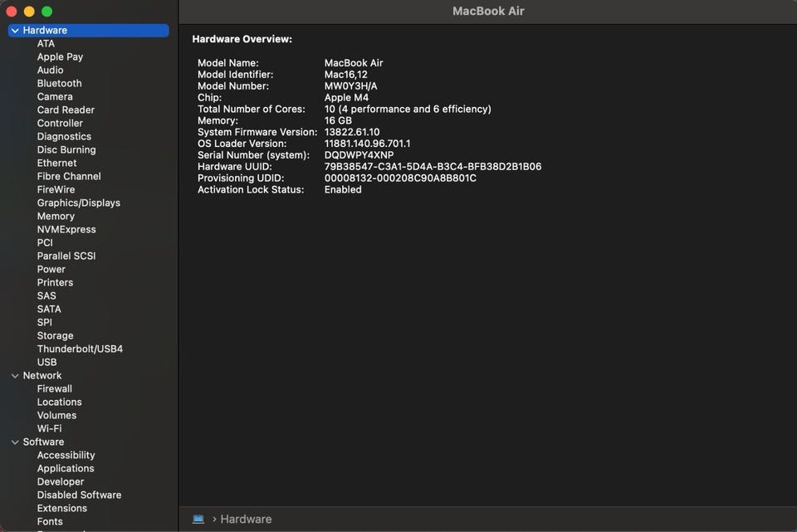Open Apple Pay section

(x=60, y=57)
